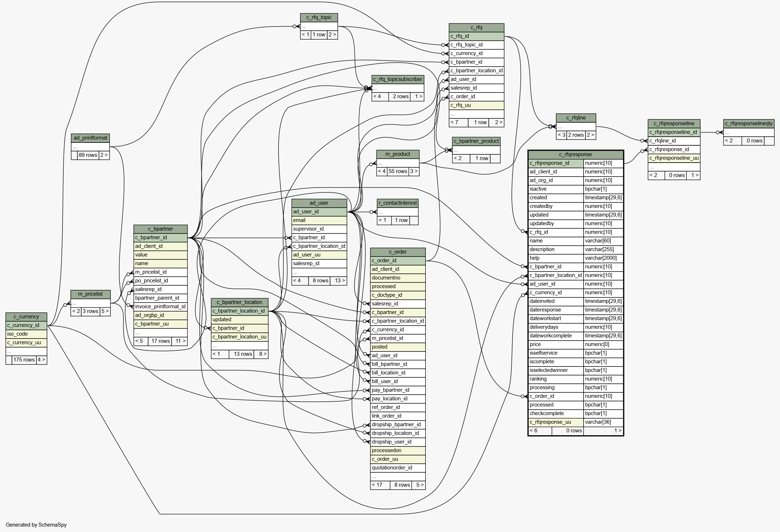Click isselectedwinner column in c_rfqresponse
Screen dimensions: 780x532
pyautogui.click(x=556, y=370)
